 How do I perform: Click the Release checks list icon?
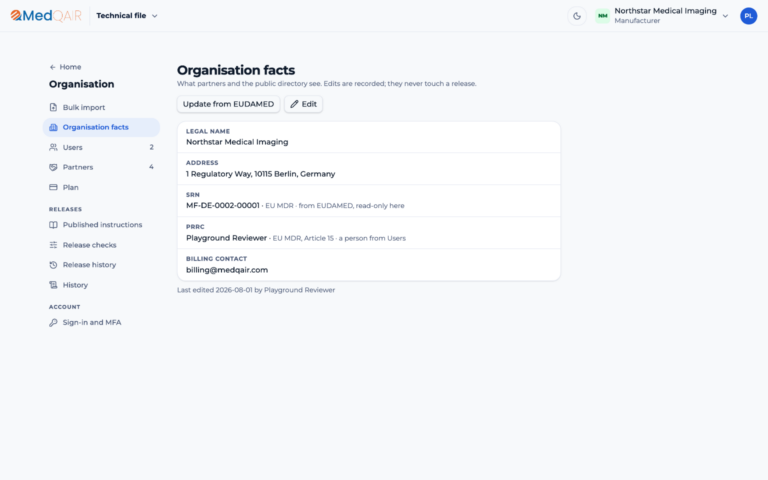click(x=53, y=245)
